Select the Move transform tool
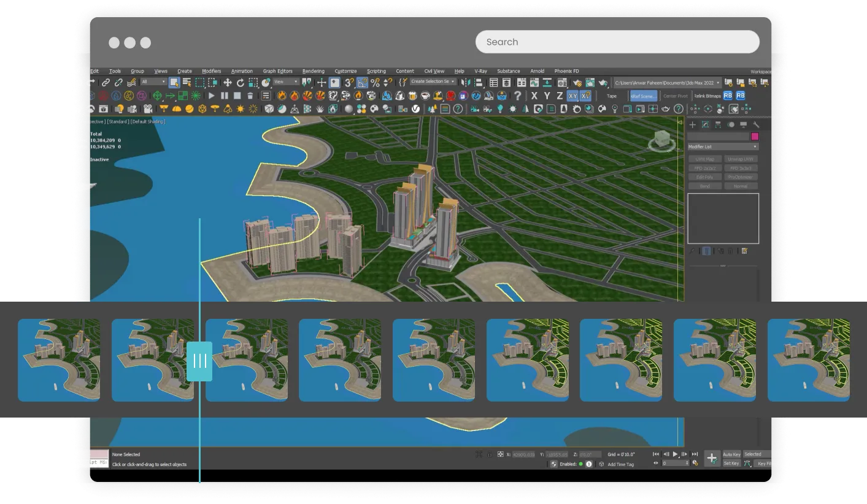This screenshot has width=867, height=504. coord(227,83)
